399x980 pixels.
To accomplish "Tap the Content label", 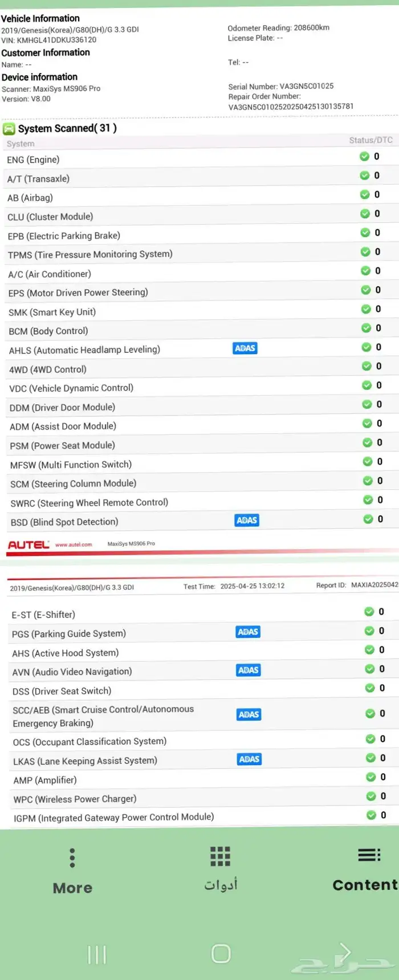I will [x=365, y=885].
